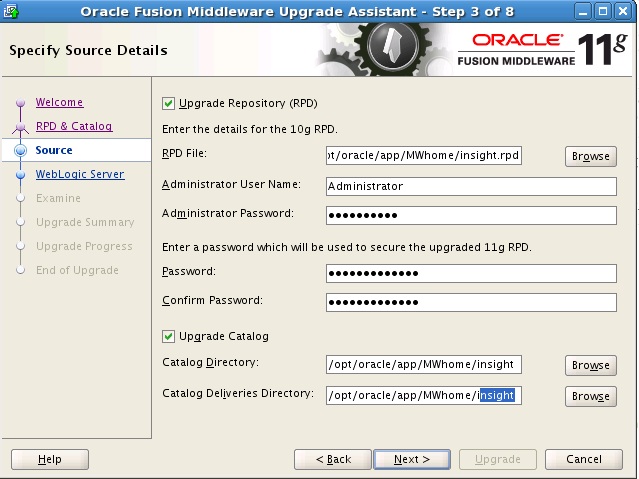Viewport: 639px width, 479px height.
Task: Click the RPD & Catalog step bullet icon
Action: tap(20, 127)
